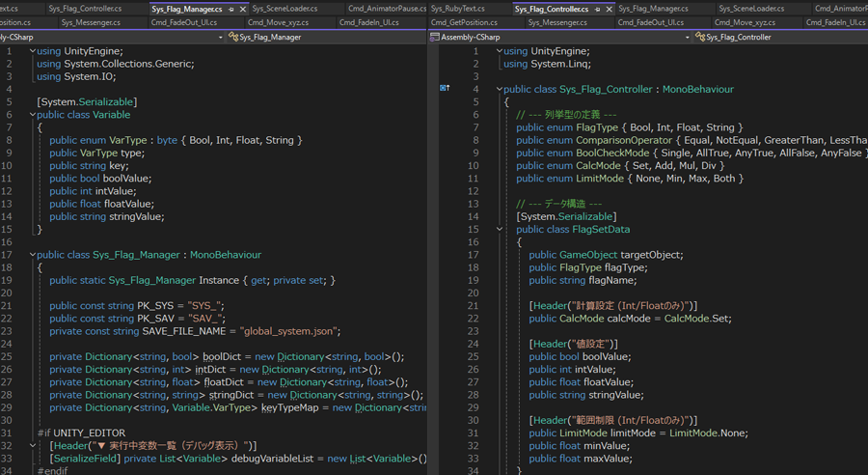The image size is (868, 475).
Task: Pin the Sys_Flag_Manager.cs tab in left pane
Action: click(x=231, y=9)
